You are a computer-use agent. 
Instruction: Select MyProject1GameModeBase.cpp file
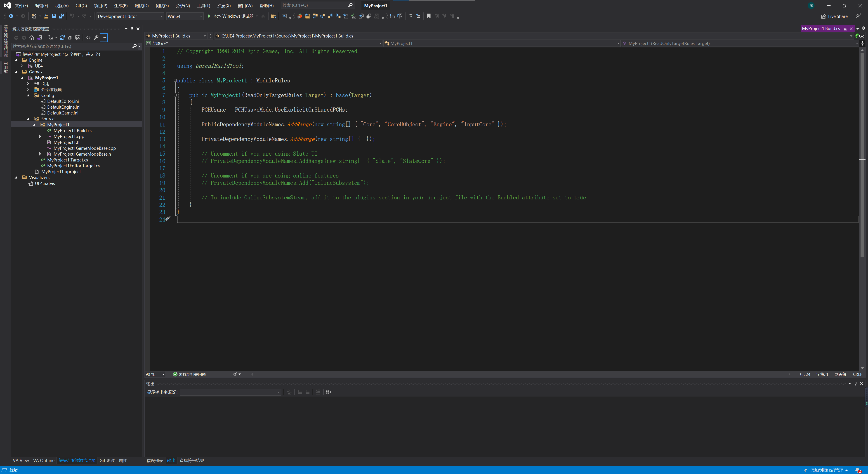tap(85, 148)
